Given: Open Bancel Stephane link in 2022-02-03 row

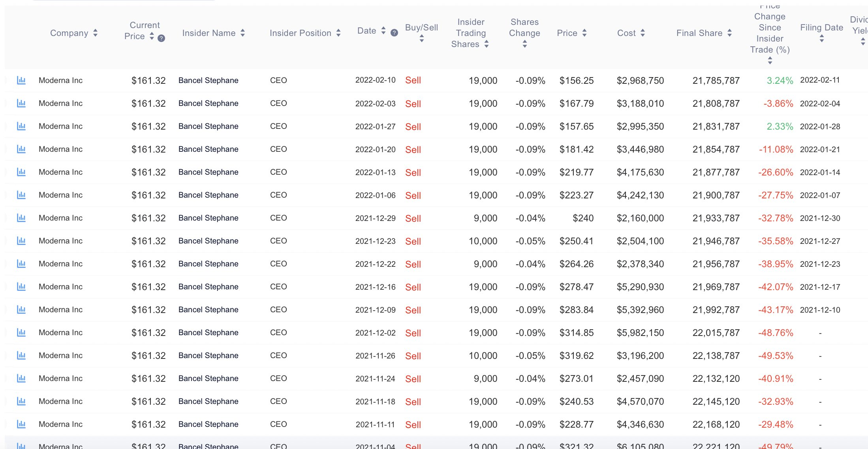Looking at the screenshot, I should click(x=209, y=104).
